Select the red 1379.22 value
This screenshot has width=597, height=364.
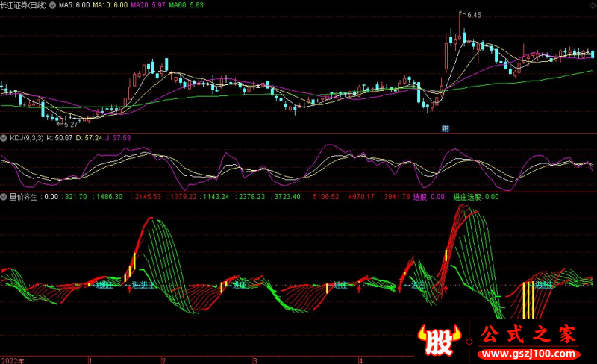[x=183, y=197]
